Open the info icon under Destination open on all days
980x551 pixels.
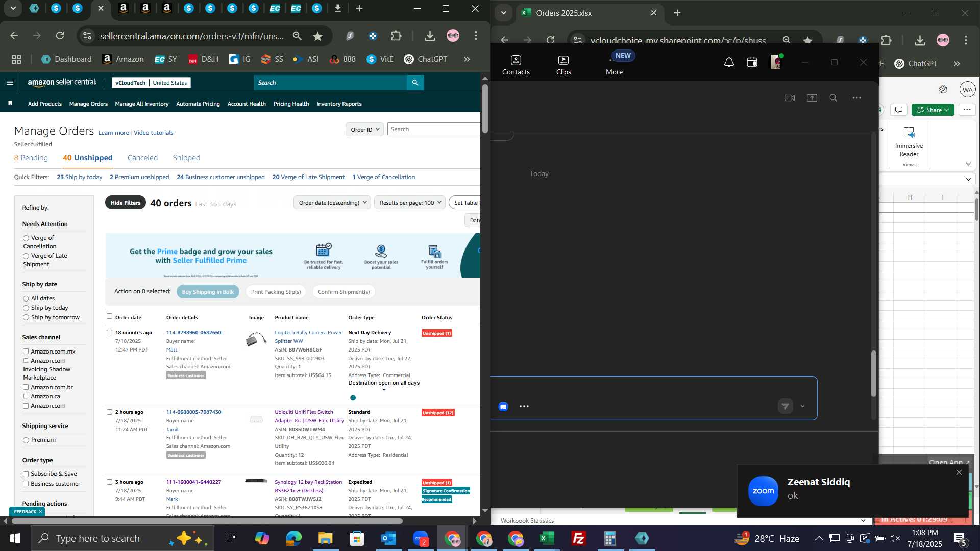[353, 398]
